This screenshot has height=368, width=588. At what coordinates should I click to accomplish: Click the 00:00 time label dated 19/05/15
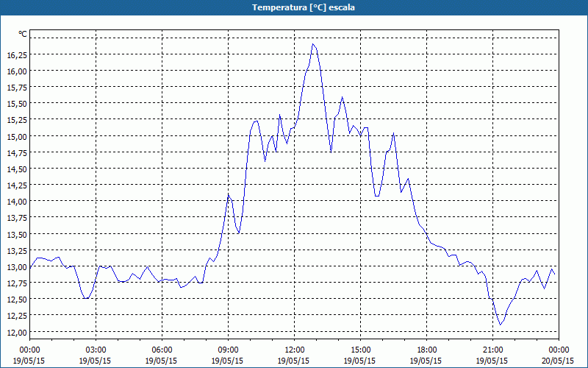click(29, 350)
